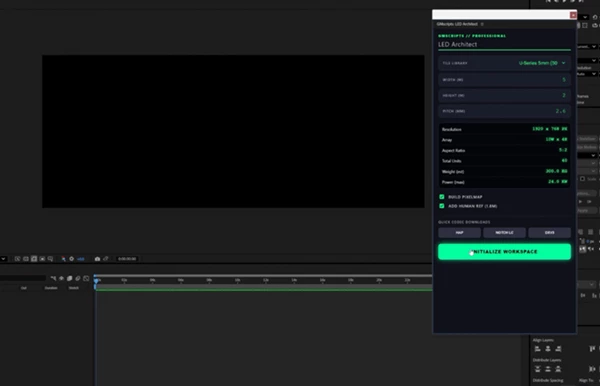600x386 pixels.
Task: Close the LED Architect script window
Action: tap(573, 15)
